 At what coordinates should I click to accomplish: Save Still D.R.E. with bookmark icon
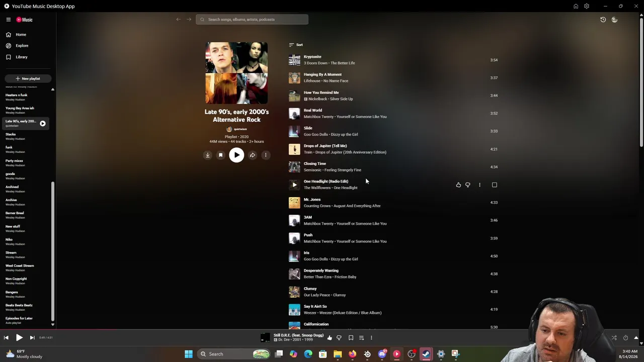(351, 338)
